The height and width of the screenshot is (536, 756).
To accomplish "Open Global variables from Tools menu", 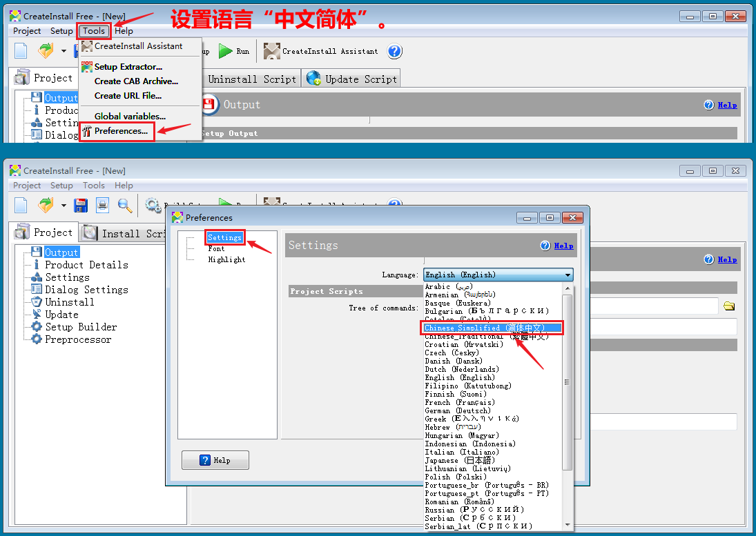I will (130, 117).
